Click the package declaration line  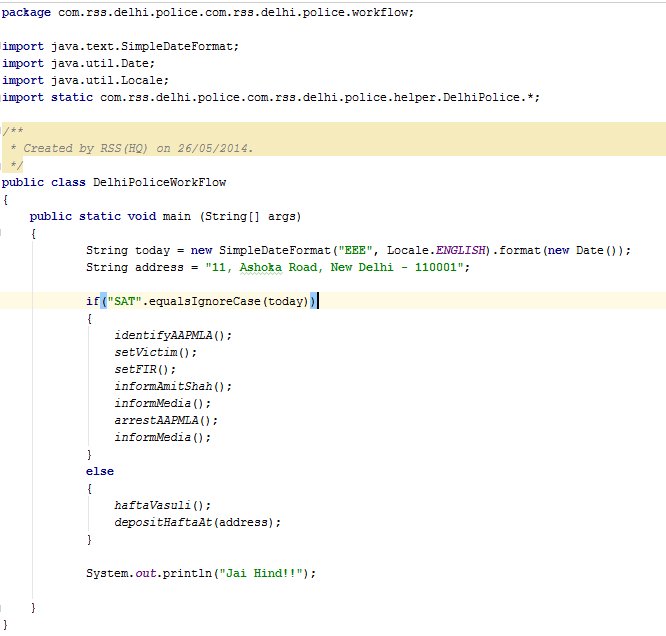[x=207, y=12]
